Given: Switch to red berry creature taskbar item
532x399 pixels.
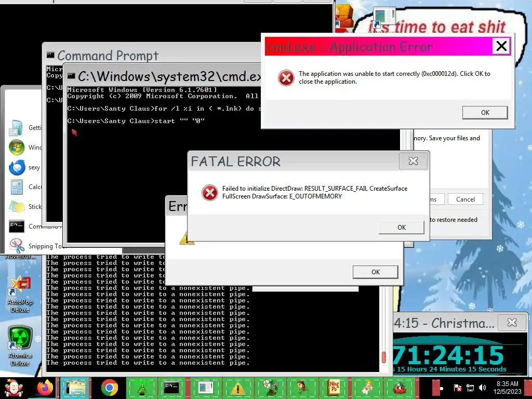Looking at the screenshot, I should pos(399,388).
